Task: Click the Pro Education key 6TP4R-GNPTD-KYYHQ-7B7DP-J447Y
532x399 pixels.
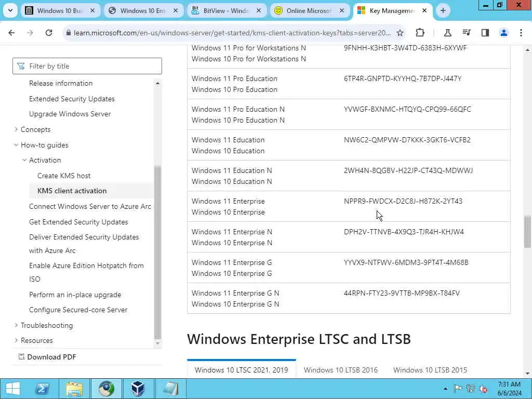Action: pos(403,78)
